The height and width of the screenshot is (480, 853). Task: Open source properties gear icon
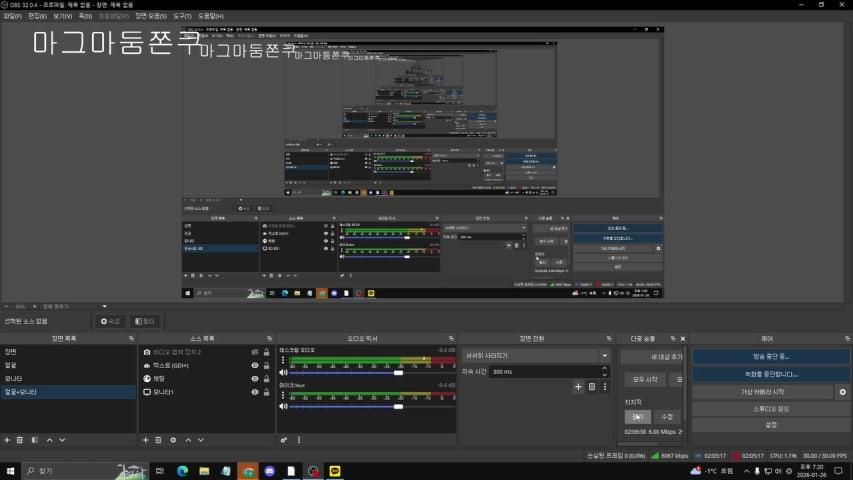pos(173,440)
